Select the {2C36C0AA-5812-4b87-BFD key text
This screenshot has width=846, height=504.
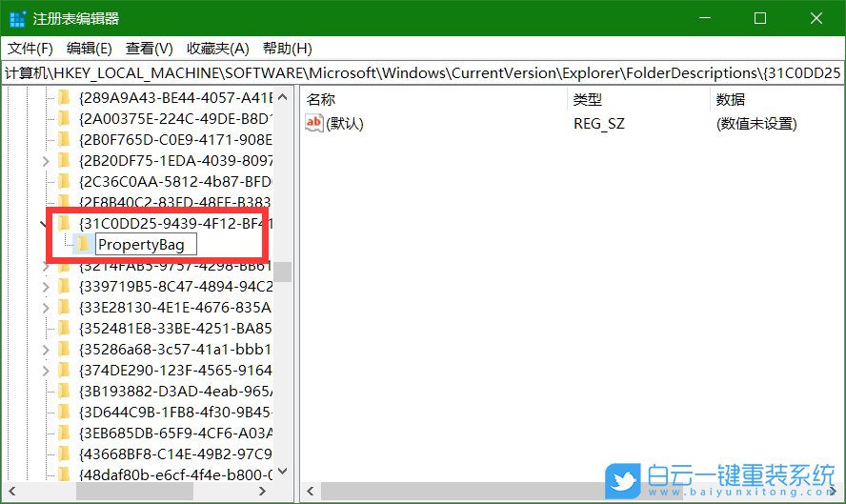(x=176, y=182)
